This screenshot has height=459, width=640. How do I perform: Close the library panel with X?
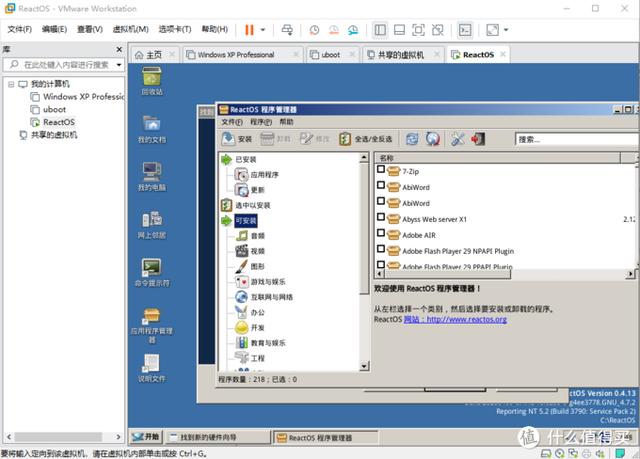coord(119,49)
